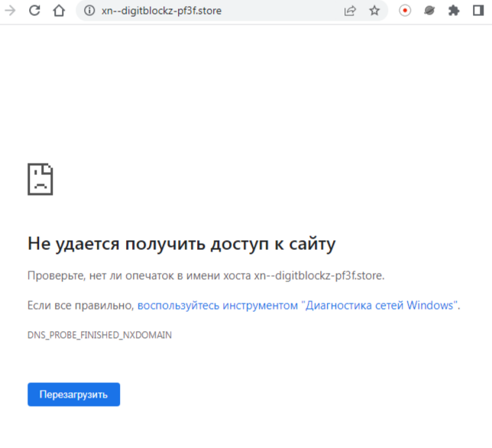Reload the page with the refresh icon
This screenshot has height=448, width=492.
click(x=34, y=11)
